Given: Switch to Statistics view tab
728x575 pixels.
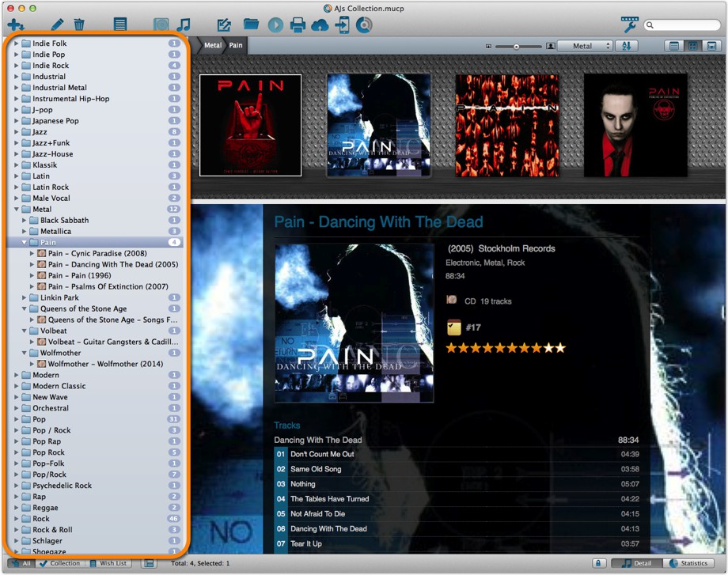Looking at the screenshot, I should (688, 563).
